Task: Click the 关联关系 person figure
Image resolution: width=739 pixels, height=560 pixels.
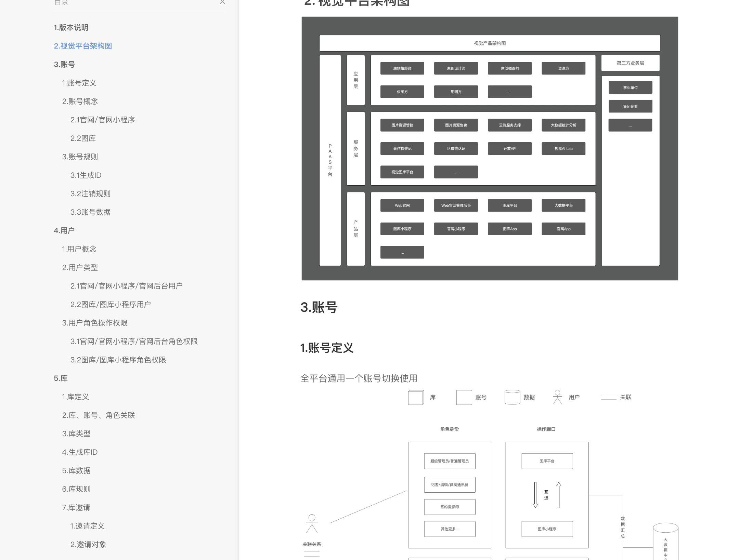Action: (x=312, y=524)
